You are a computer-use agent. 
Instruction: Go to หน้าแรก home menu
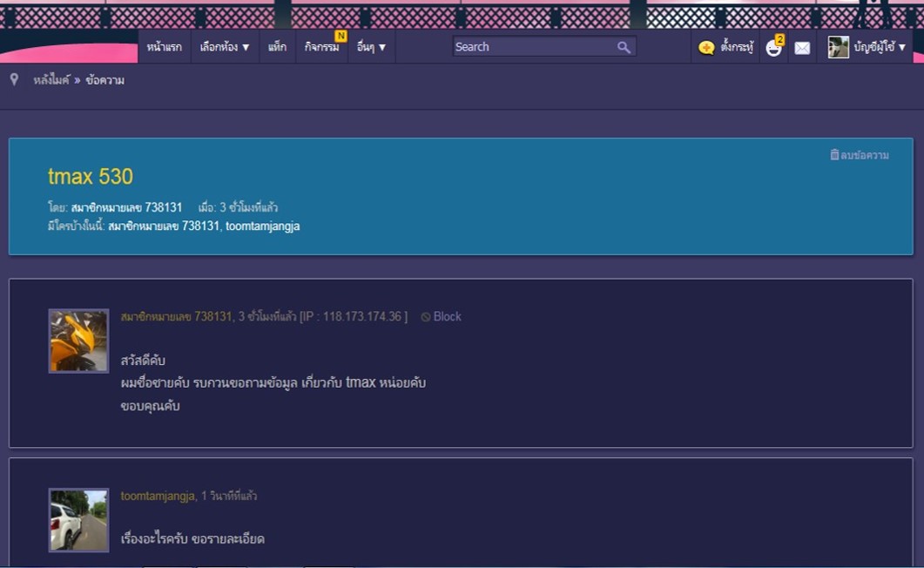click(165, 47)
